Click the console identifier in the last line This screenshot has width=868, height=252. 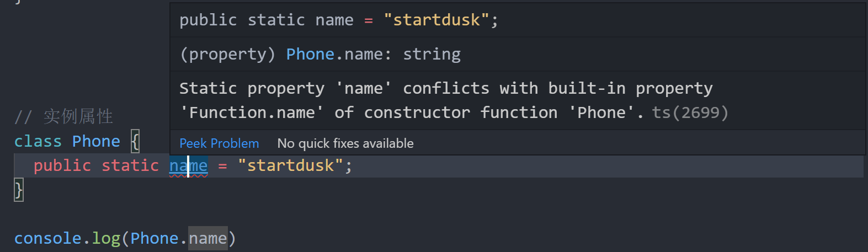coord(48,238)
